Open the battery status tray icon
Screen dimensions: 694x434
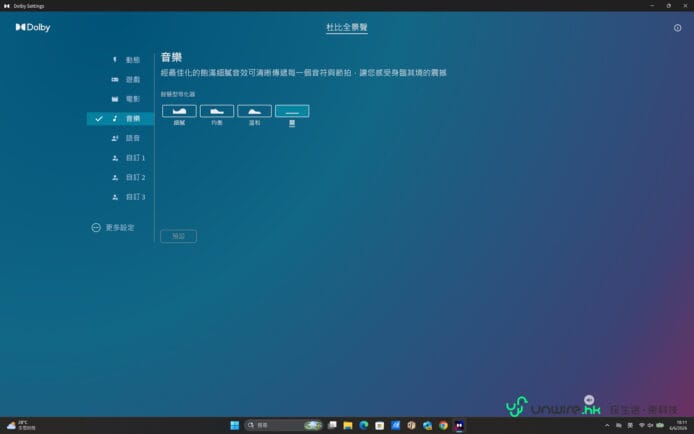(x=660, y=425)
